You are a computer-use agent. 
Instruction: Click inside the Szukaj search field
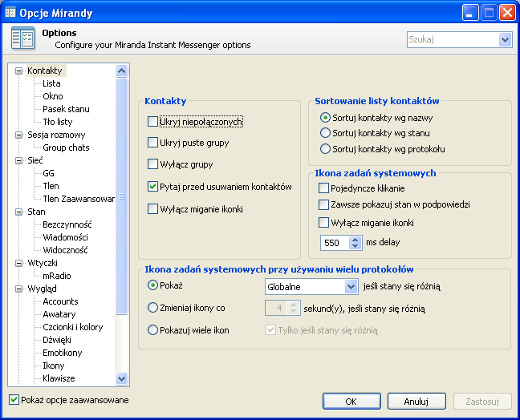tap(453, 40)
